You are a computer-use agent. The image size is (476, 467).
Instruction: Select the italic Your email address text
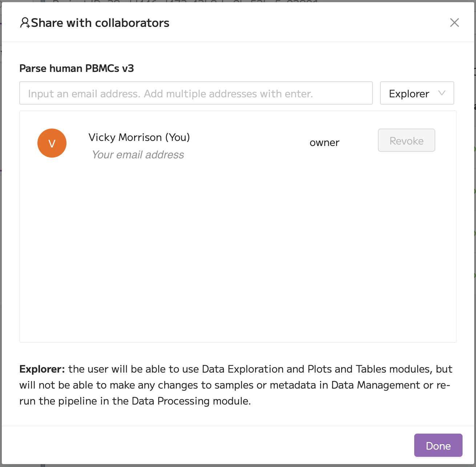(x=138, y=155)
